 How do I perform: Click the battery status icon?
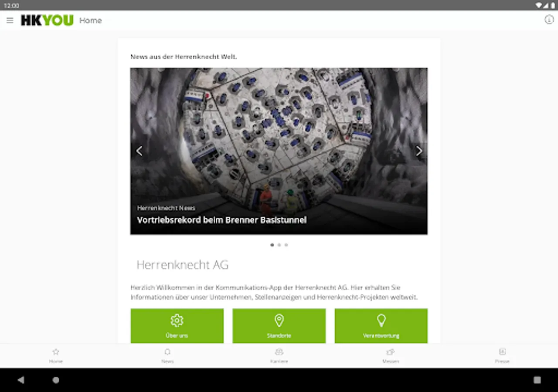click(x=553, y=5)
